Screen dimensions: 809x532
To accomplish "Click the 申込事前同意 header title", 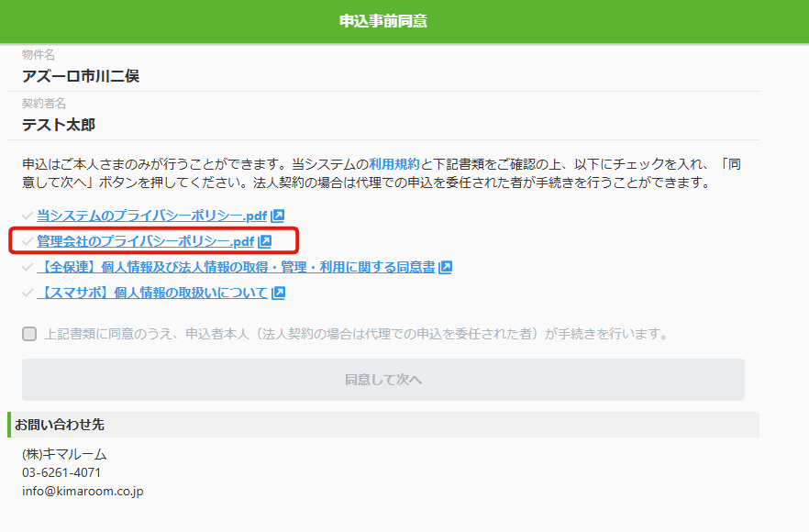I will [x=383, y=21].
